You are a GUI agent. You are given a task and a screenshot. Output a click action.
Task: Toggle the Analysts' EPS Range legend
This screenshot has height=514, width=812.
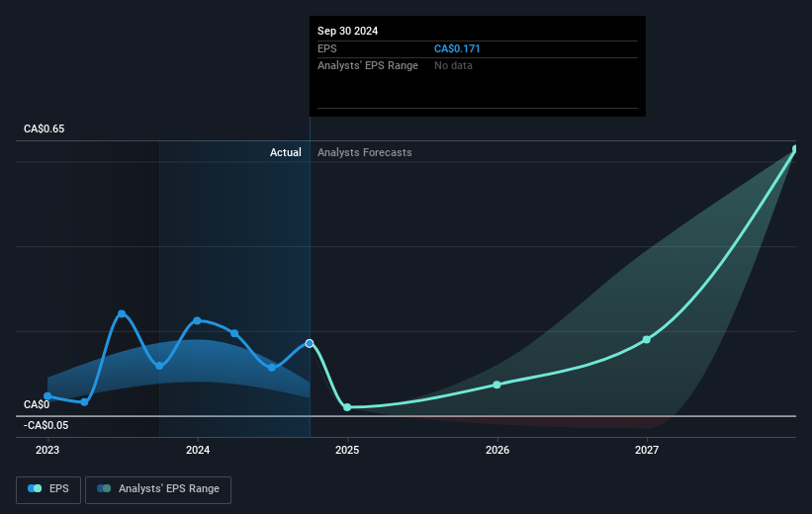[x=158, y=489]
